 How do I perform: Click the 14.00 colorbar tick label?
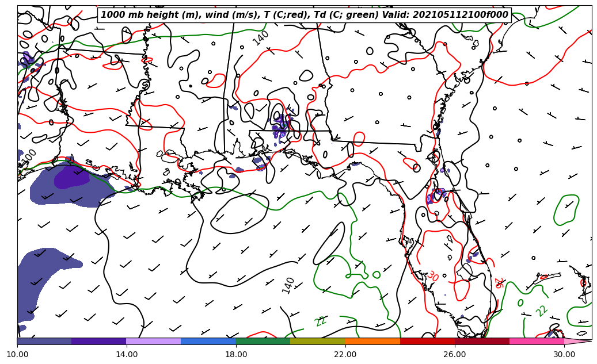(x=127, y=354)
